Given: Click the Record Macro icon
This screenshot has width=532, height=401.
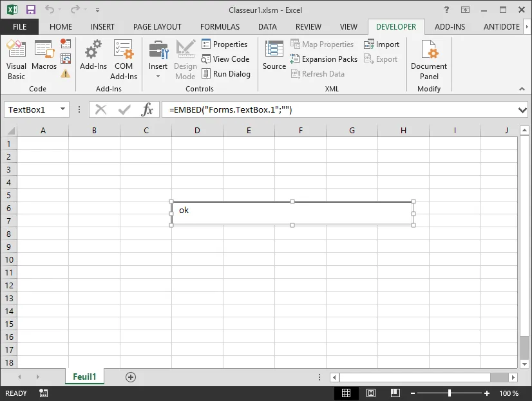Looking at the screenshot, I should 66,43.
